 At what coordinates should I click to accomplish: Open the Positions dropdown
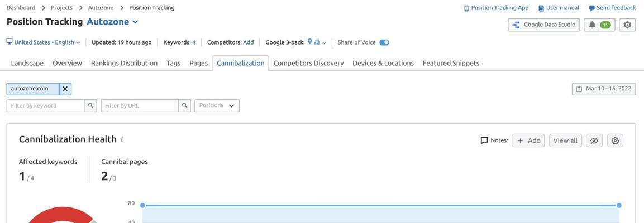click(x=217, y=105)
